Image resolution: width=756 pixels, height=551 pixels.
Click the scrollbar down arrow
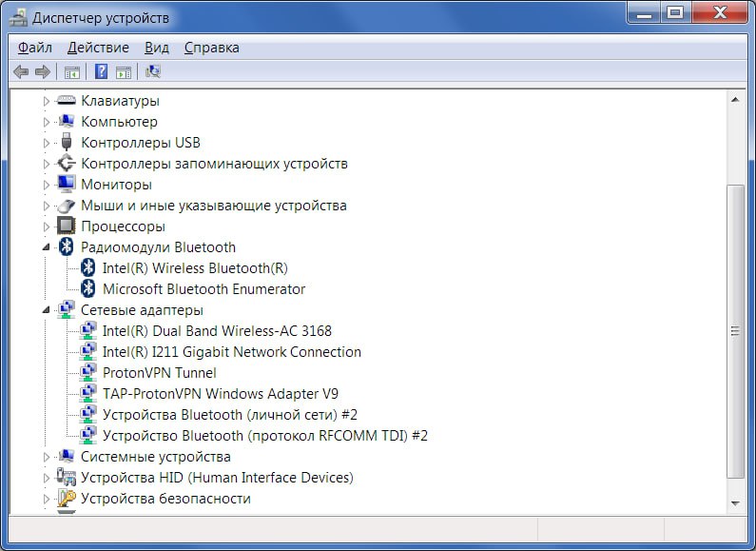(x=735, y=503)
